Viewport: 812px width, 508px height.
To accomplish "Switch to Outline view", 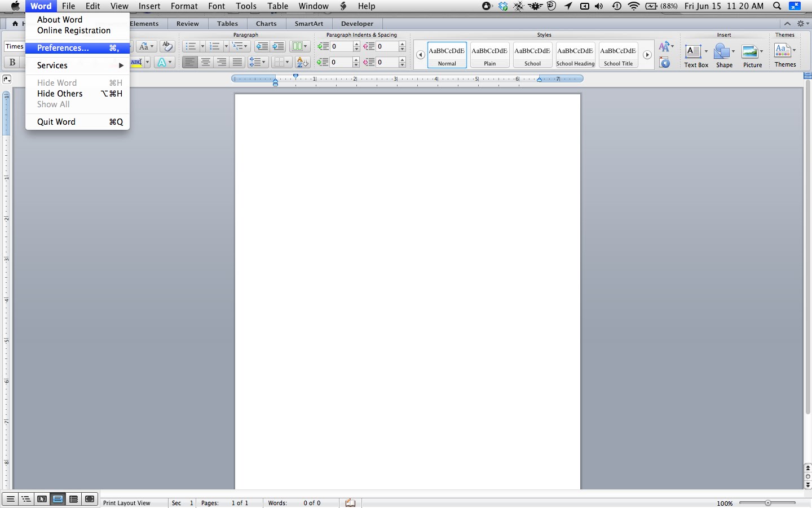I will [26, 500].
